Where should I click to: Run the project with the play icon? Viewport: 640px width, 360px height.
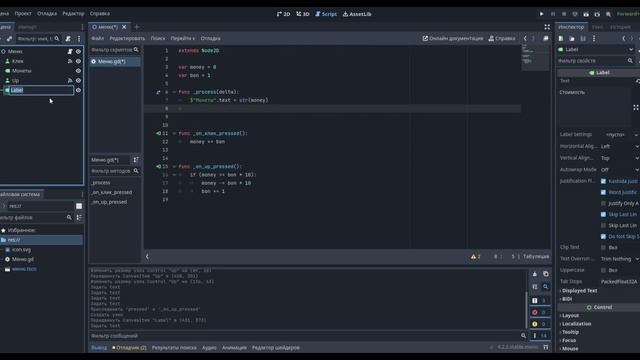coord(542,14)
